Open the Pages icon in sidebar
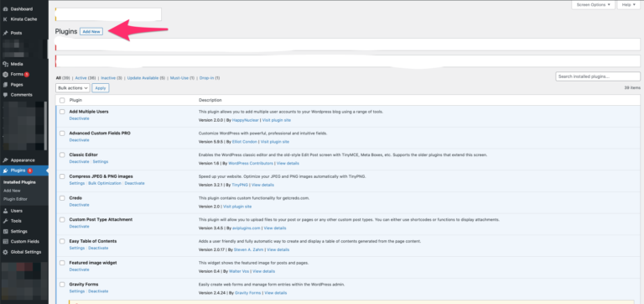644x304 pixels. click(5, 85)
